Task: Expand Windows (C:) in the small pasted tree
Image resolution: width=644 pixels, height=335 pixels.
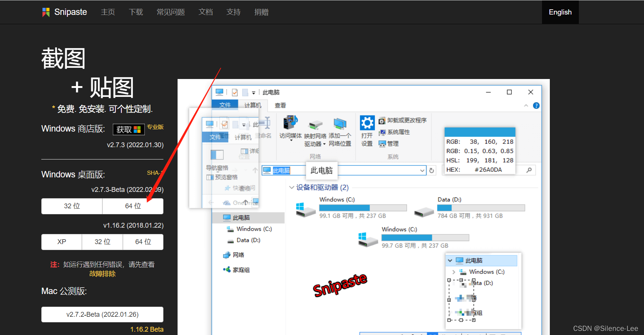Action: point(453,272)
